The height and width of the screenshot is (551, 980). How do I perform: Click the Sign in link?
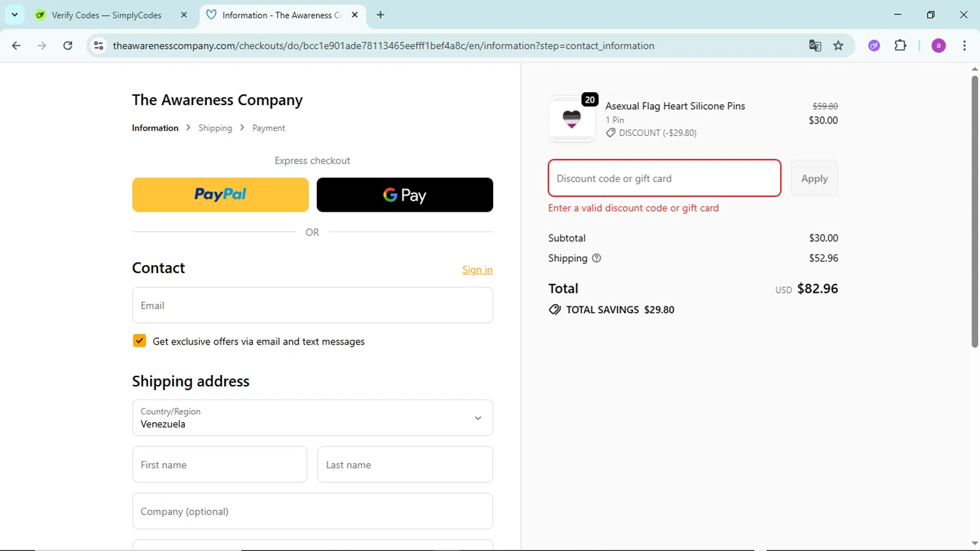point(478,270)
